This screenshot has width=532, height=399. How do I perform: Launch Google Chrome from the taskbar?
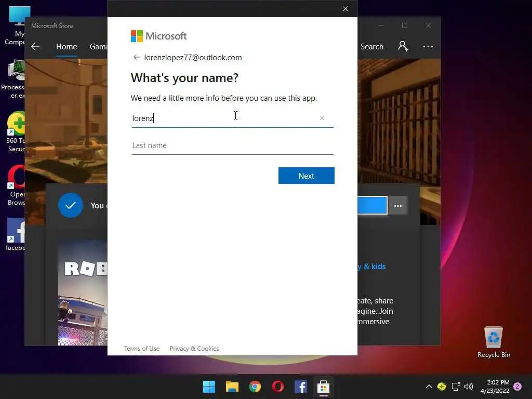(x=255, y=387)
